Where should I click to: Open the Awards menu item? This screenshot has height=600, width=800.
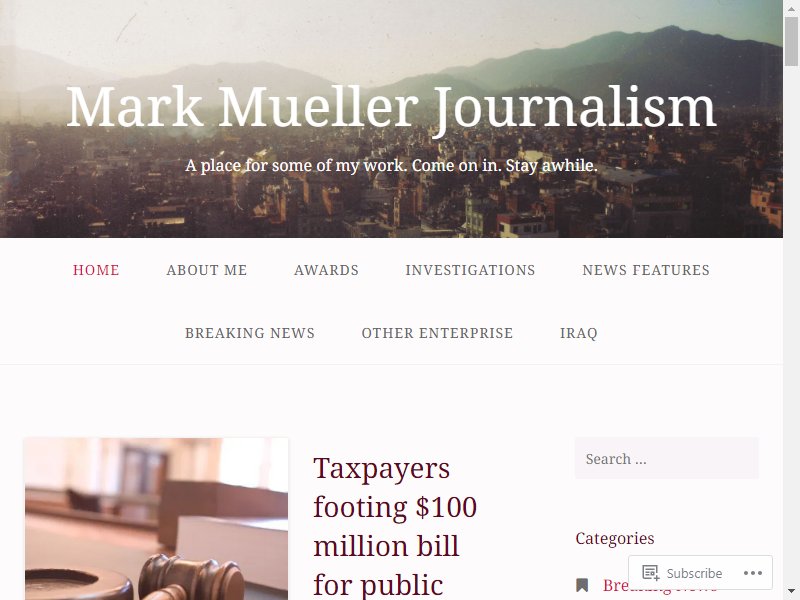coord(327,270)
